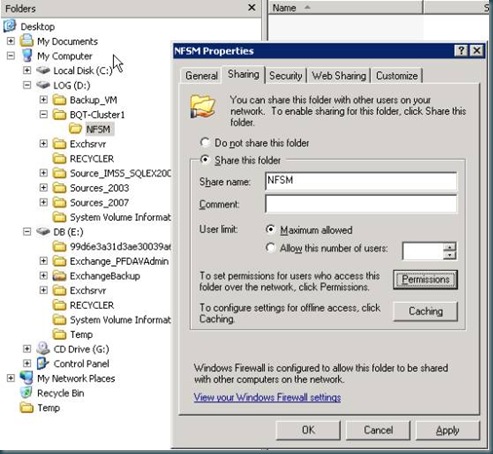This screenshot has width=493, height=454.
Task: Click the DB (E:) drive icon
Action: (x=43, y=231)
